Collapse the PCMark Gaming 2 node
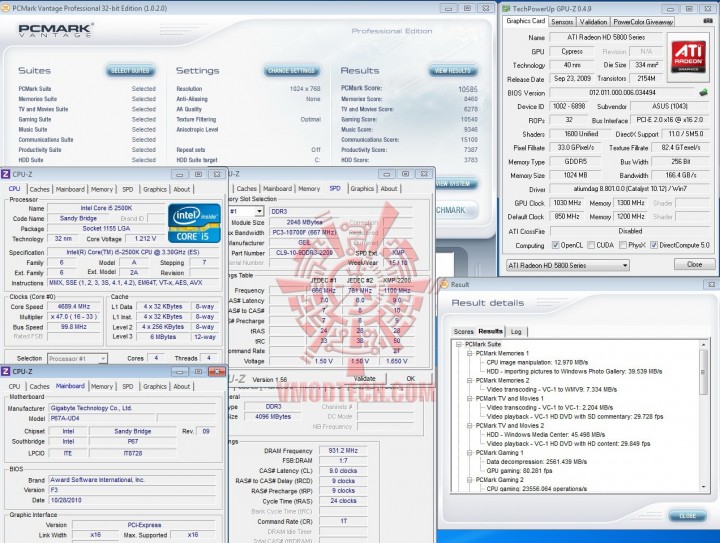 [469, 480]
